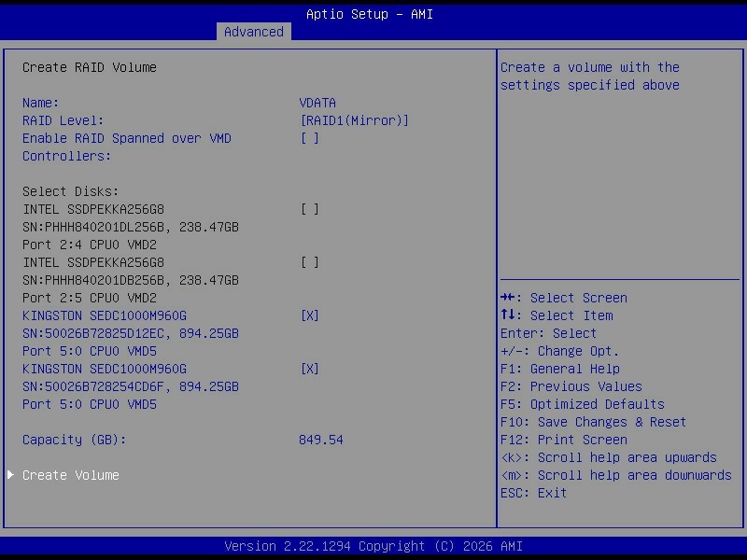Click the RAID Level: label
Screen dimensions: 747x560
pyautogui.click(x=63, y=120)
